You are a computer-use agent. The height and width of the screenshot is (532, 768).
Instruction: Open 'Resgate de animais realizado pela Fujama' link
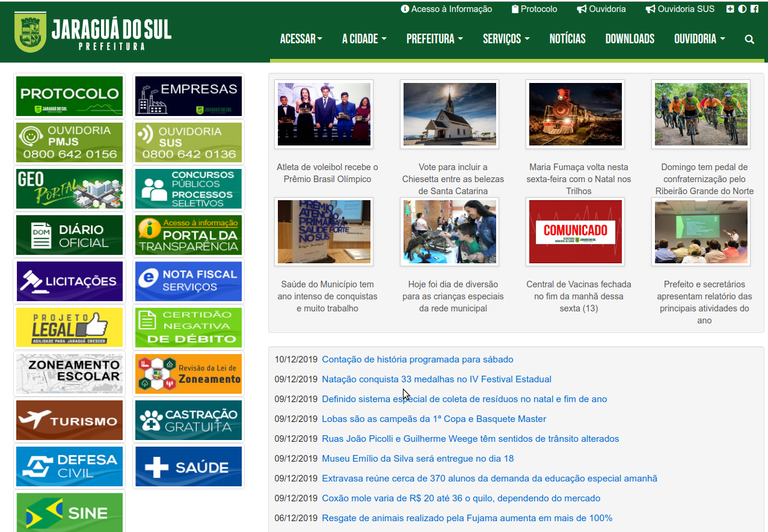point(467,518)
